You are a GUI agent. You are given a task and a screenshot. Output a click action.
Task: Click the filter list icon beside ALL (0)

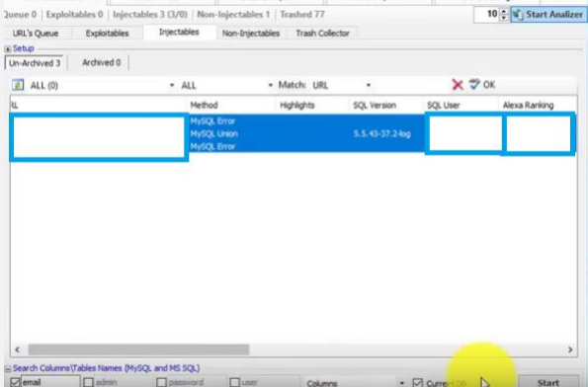[18, 85]
